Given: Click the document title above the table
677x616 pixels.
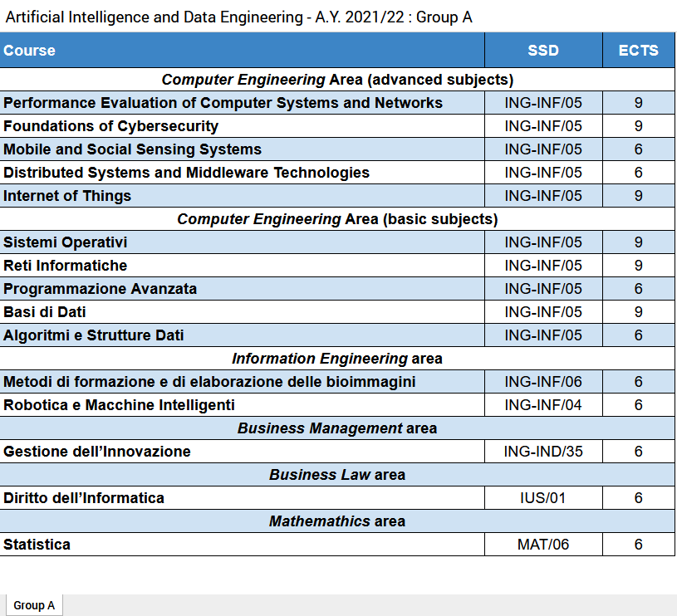Looking at the screenshot, I should coord(239,17).
